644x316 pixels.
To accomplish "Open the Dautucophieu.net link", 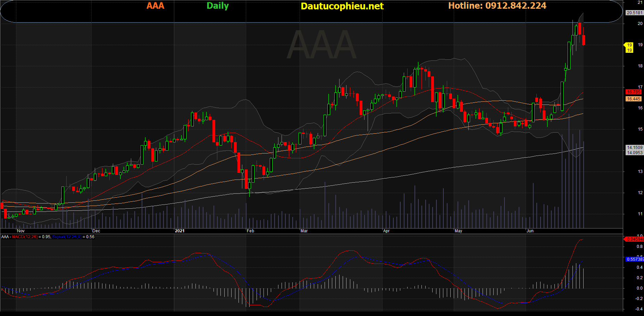I will pyautogui.click(x=342, y=6).
